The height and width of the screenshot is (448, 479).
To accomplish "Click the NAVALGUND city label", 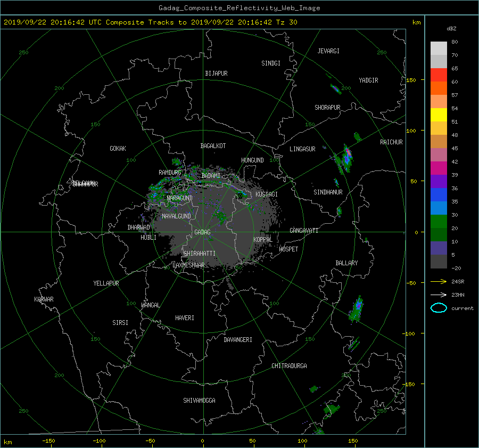I will click(x=176, y=216).
